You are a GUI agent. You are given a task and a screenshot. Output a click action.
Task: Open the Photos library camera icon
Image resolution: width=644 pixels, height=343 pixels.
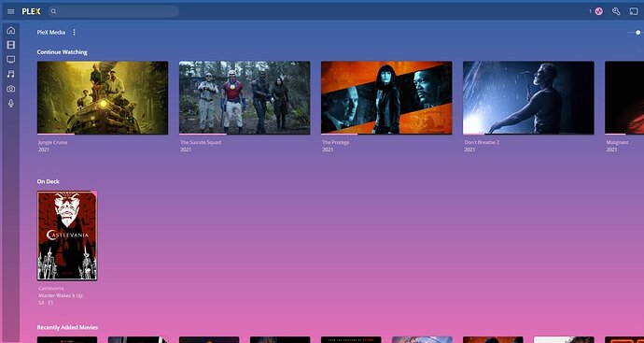click(10, 89)
